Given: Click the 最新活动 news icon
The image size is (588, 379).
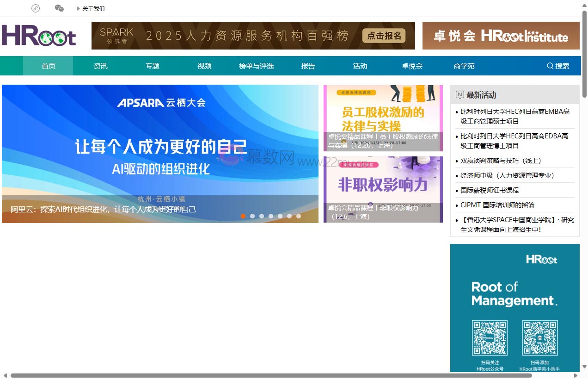Looking at the screenshot, I should point(459,95).
